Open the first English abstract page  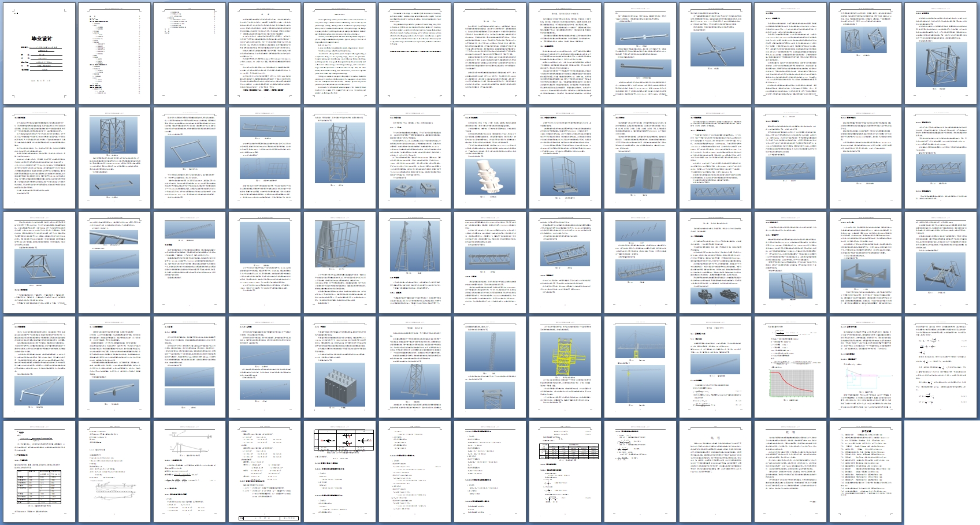tap(340, 53)
